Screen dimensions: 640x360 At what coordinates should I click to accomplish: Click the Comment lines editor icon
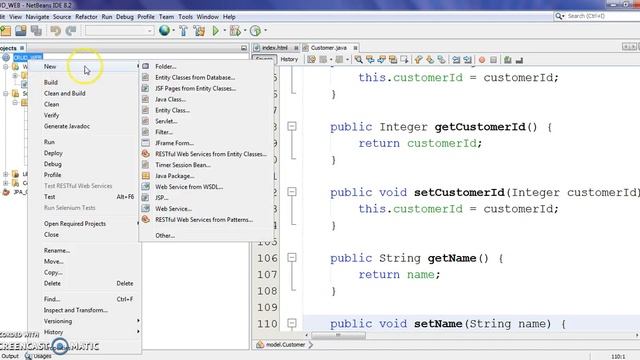[507, 60]
